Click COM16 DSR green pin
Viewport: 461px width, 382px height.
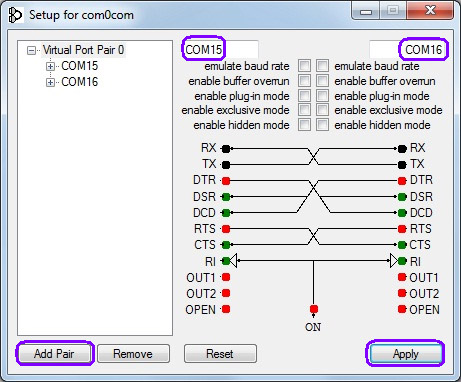tap(402, 197)
